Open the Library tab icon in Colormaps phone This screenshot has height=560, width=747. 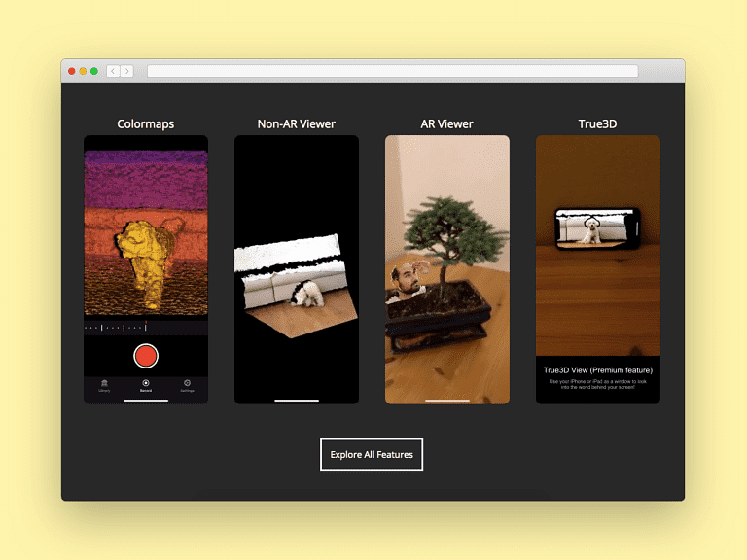pos(104,385)
